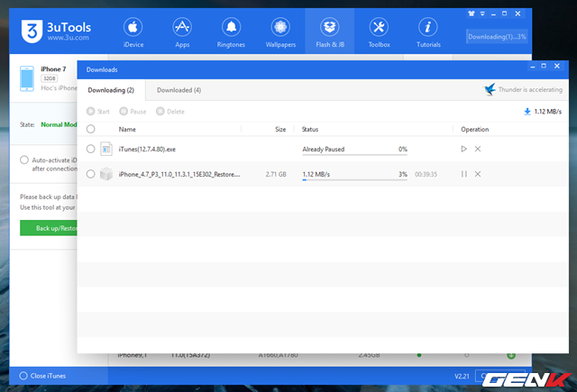Screen dimensions: 577x392
Task: Click the Size column header
Action: (280, 130)
